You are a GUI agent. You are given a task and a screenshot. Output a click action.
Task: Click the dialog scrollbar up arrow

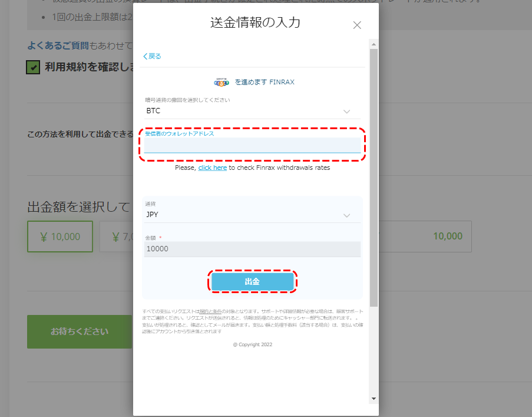pyautogui.click(x=374, y=44)
